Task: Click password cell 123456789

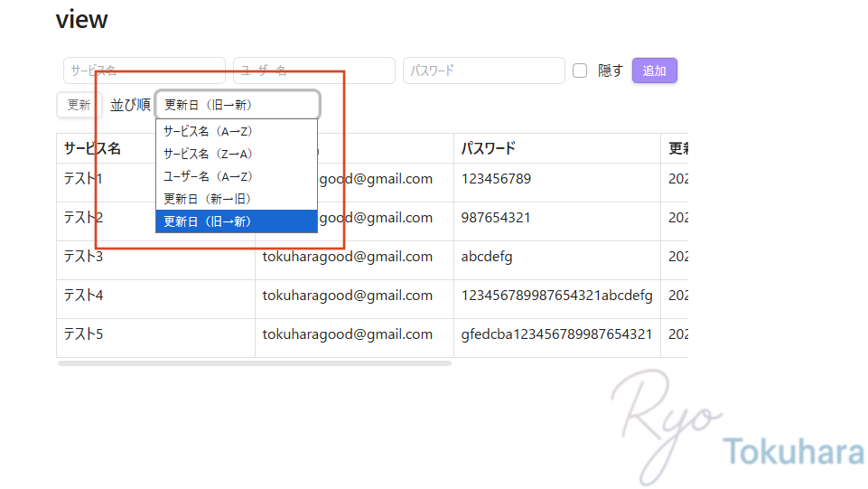Action: coord(496,179)
